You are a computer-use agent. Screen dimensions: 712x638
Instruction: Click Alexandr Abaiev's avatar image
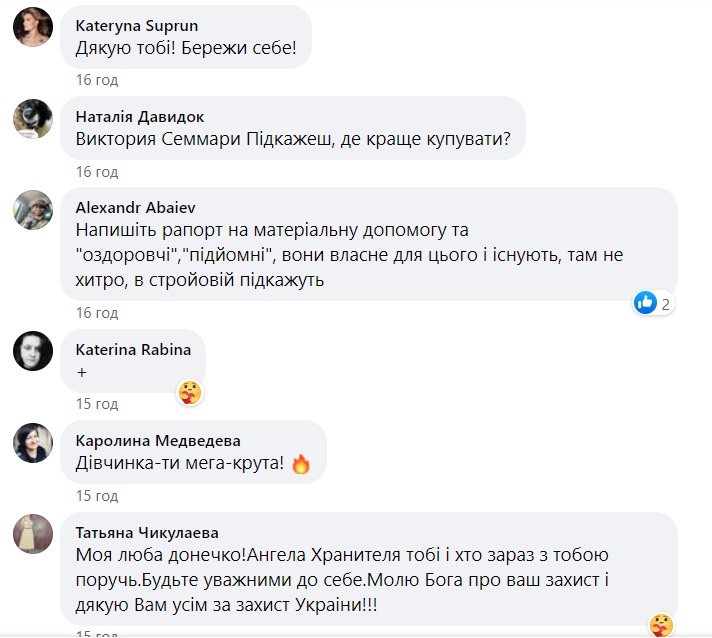click(32, 210)
